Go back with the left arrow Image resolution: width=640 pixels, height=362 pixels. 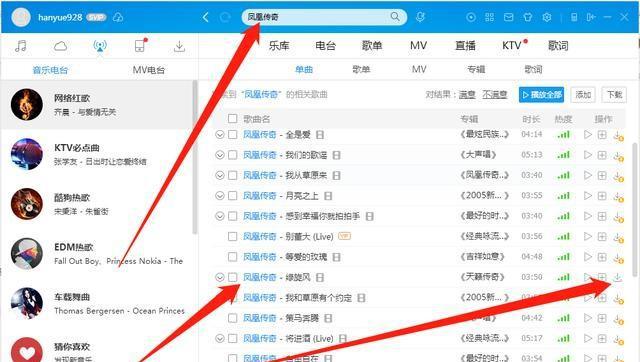pyautogui.click(x=206, y=17)
